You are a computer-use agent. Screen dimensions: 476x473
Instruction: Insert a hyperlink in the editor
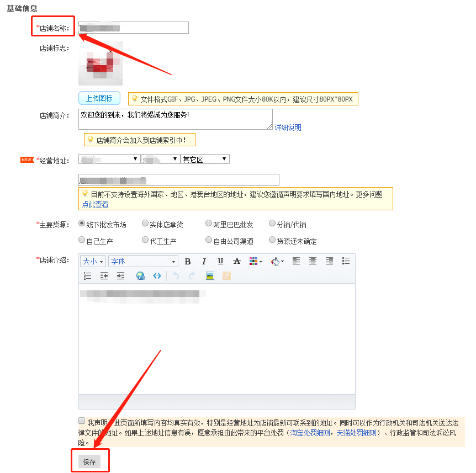[x=141, y=275]
